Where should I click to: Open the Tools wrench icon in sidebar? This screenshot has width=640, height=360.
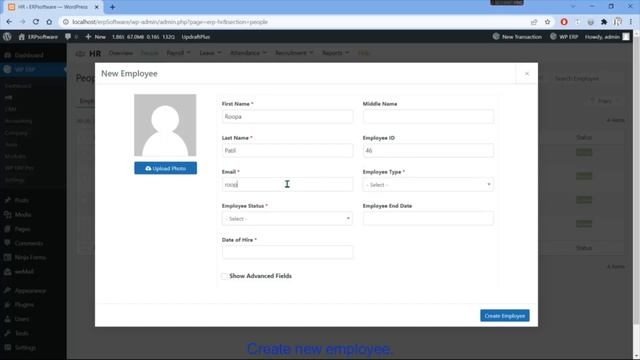pos(7,333)
